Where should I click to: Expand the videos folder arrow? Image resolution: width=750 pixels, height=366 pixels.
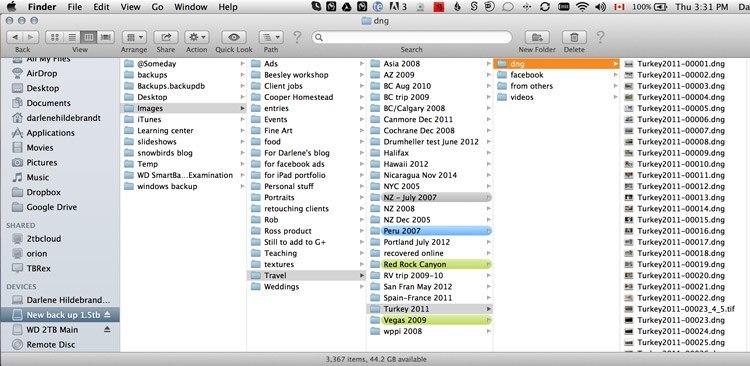pos(616,97)
